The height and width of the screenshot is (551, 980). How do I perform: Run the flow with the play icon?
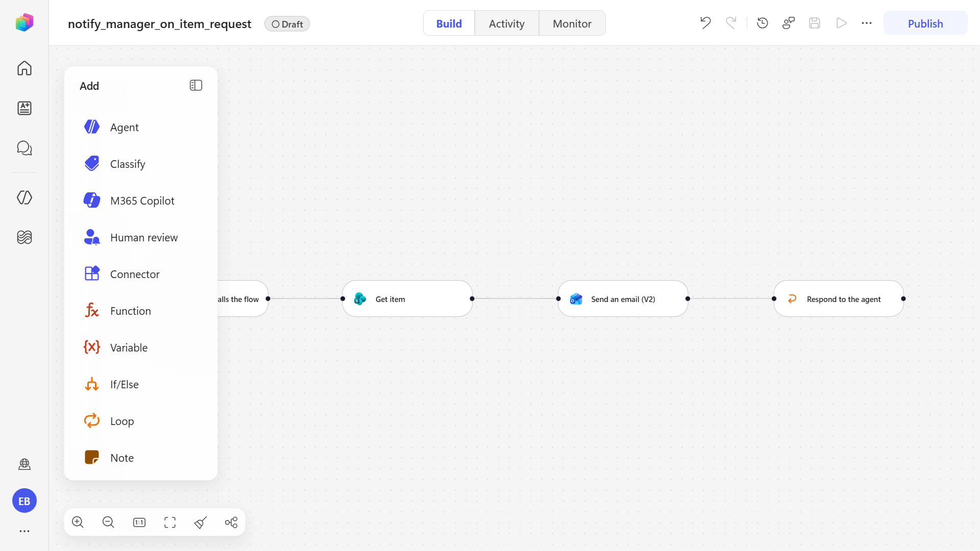click(841, 23)
